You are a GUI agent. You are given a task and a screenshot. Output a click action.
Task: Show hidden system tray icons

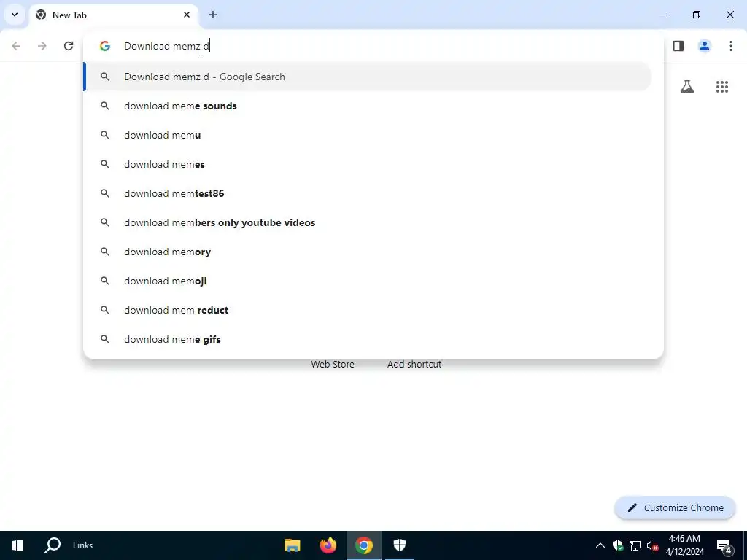[x=600, y=545]
